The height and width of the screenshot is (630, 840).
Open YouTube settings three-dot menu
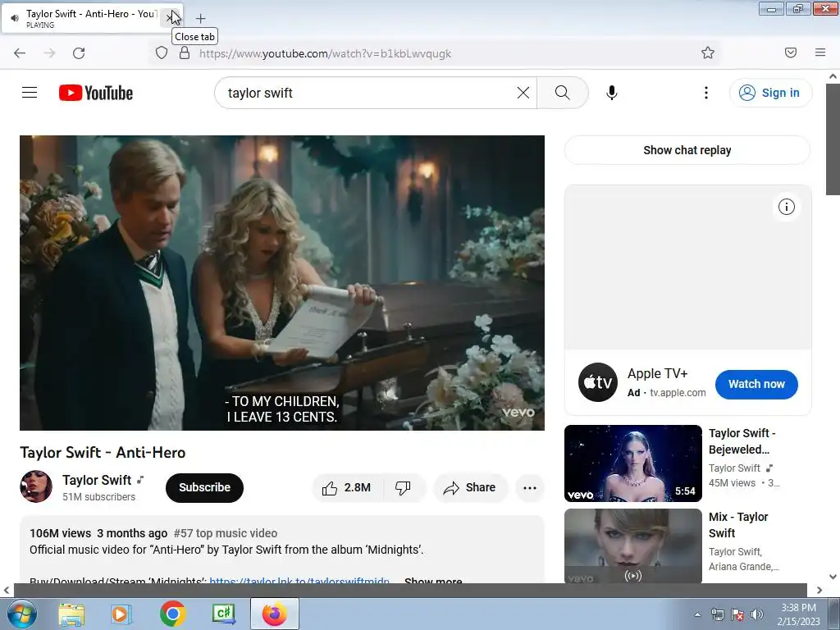(x=706, y=93)
